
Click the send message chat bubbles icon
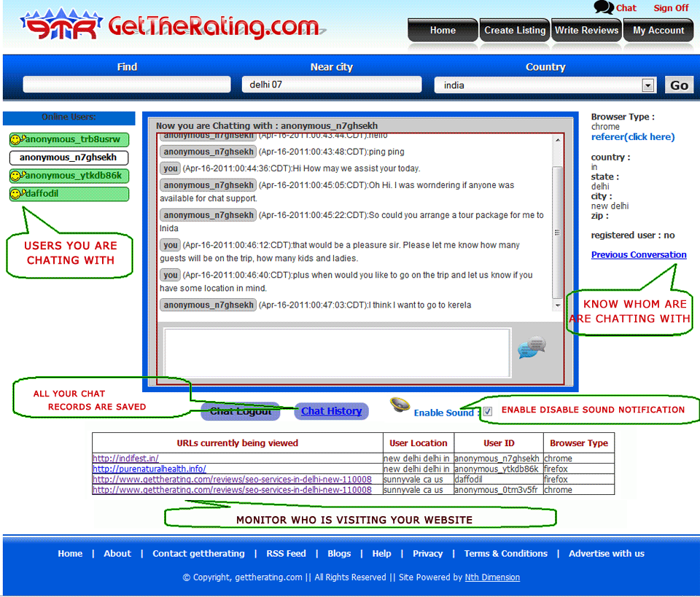(532, 347)
